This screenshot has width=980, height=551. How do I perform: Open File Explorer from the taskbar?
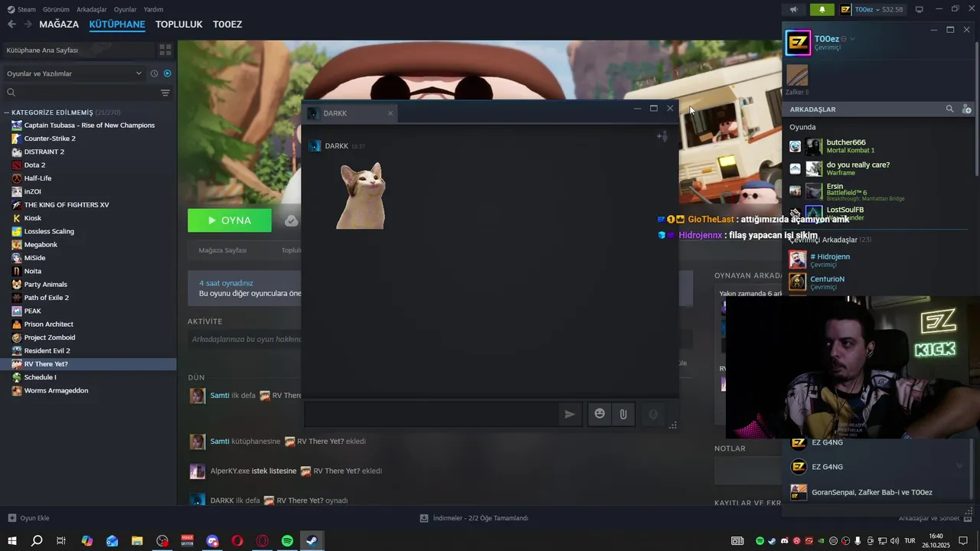[x=137, y=541]
